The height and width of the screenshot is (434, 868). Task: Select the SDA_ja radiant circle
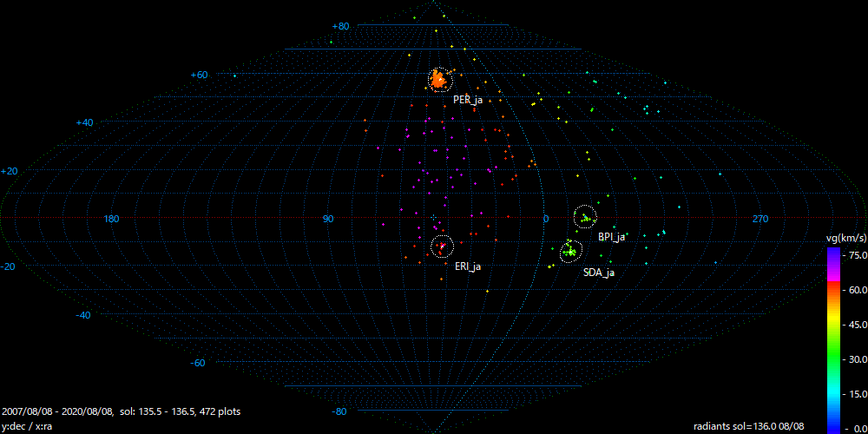coord(570,252)
